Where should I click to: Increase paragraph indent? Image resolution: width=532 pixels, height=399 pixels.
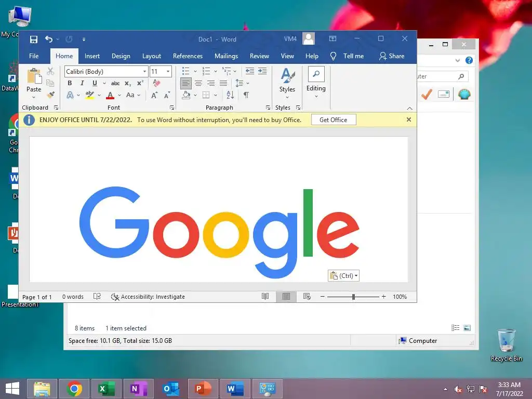tap(262, 71)
